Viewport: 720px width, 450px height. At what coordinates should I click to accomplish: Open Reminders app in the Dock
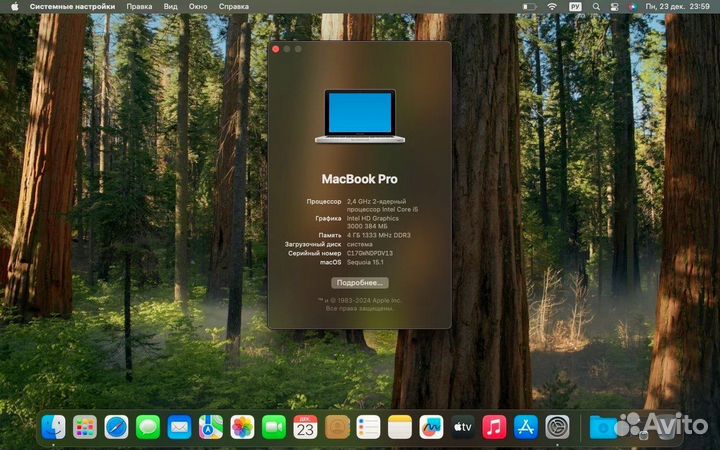[x=368, y=427]
